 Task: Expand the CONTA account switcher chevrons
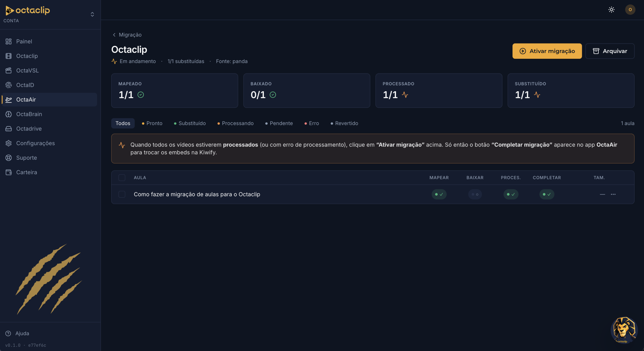click(x=92, y=14)
